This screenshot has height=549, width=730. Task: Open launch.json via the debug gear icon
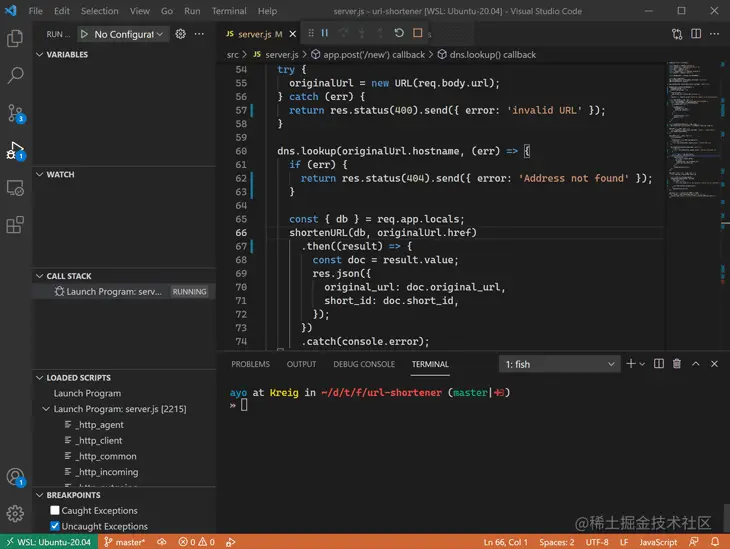click(x=181, y=34)
